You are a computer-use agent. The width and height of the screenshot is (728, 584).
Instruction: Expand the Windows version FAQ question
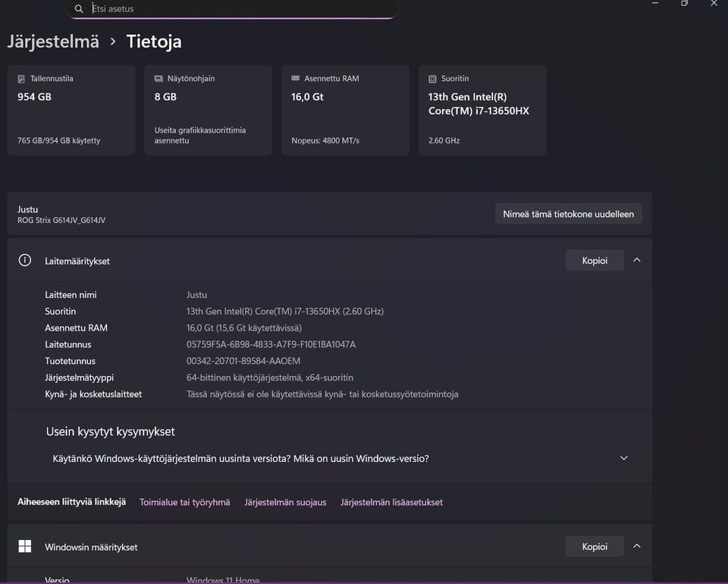624,458
